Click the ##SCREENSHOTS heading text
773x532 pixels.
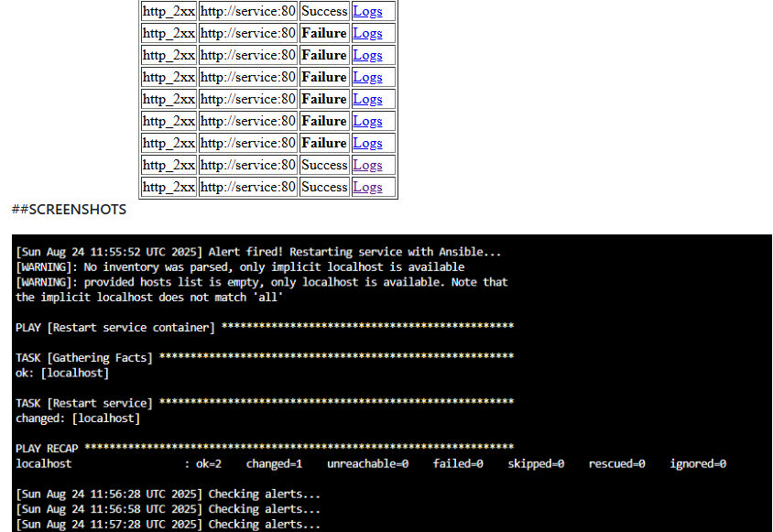(69, 210)
